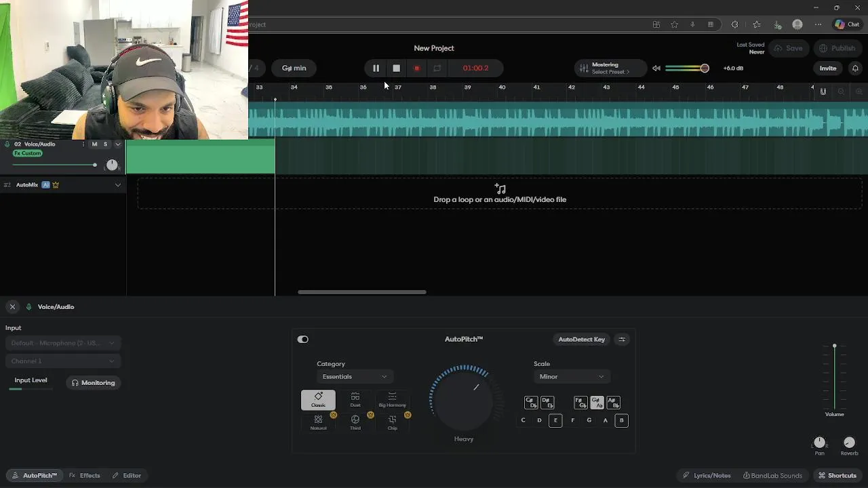Toggle the D#/Eb note key

coord(547,403)
